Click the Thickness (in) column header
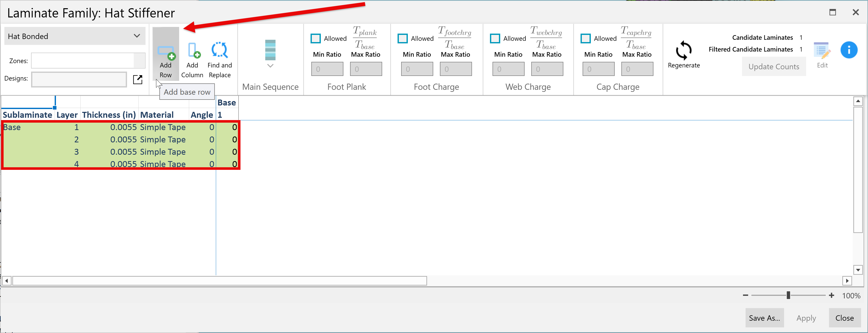Screen dimensions: 868x333 tap(109, 115)
